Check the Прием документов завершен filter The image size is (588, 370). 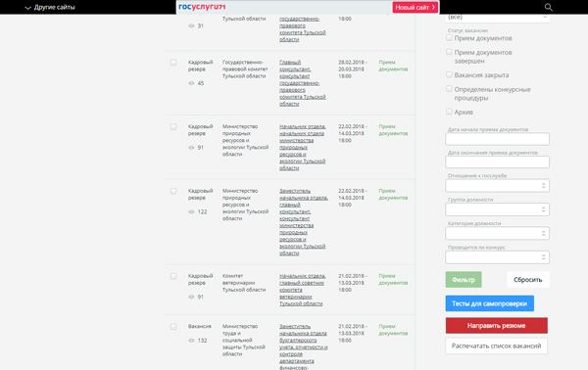[449, 52]
